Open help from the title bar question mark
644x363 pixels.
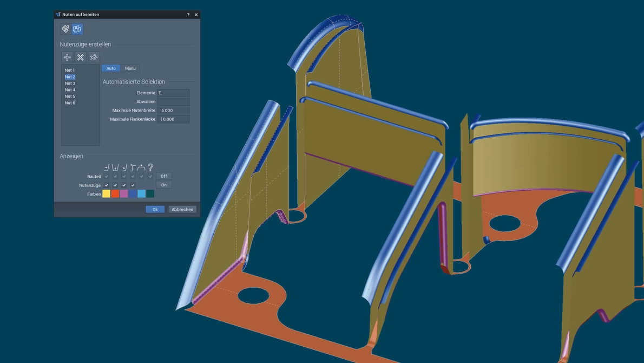point(188,15)
